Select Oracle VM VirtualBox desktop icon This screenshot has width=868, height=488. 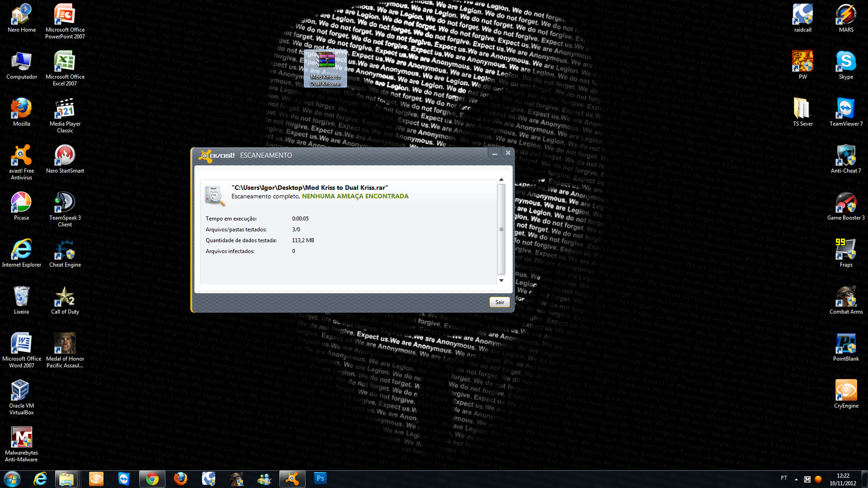[x=22, y=397]
